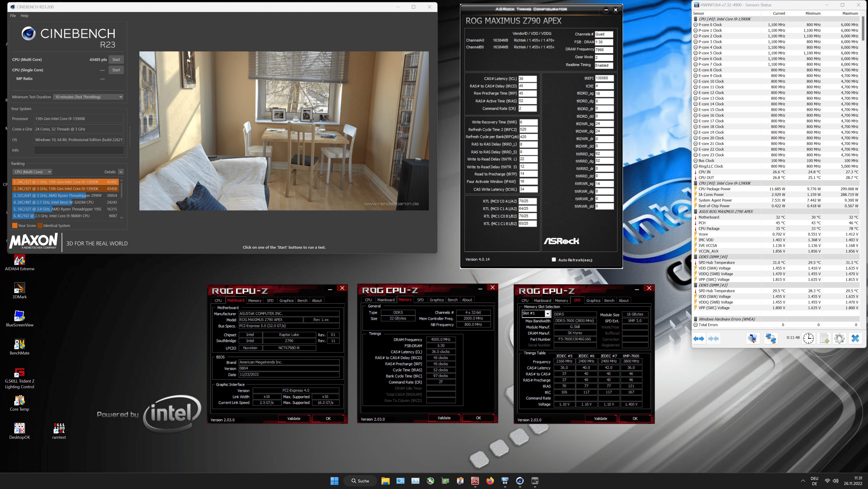Enable Auto Refresh checkbox in Timing Configurator
The width and height of the screenshot is (868, 489).
point(554,259)
